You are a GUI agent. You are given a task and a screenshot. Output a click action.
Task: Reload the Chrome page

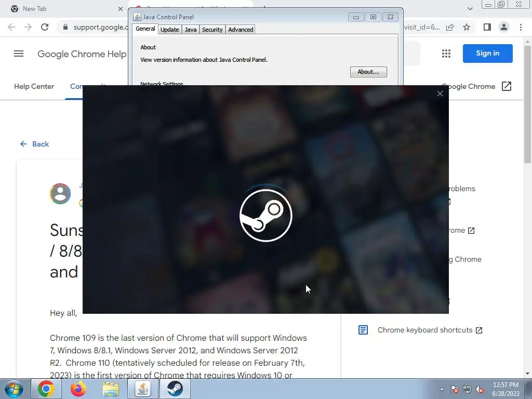[x=45, y=27]
